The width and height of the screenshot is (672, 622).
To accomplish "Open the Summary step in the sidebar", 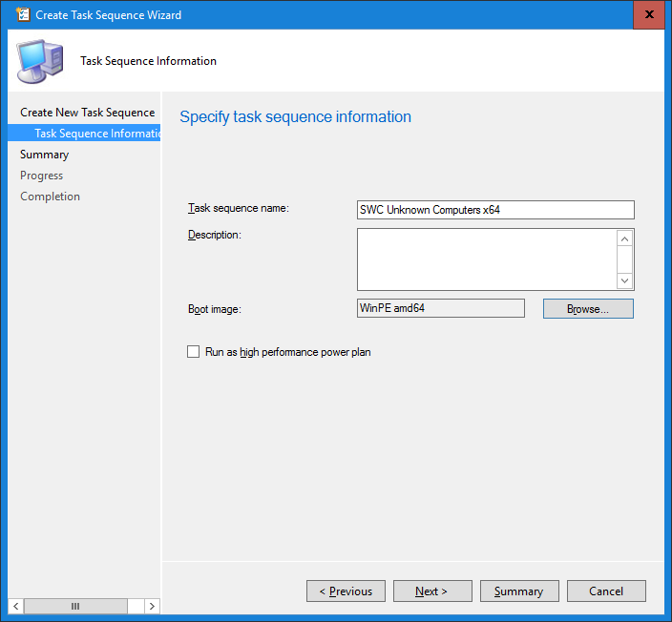I will (x=44, y=155).
